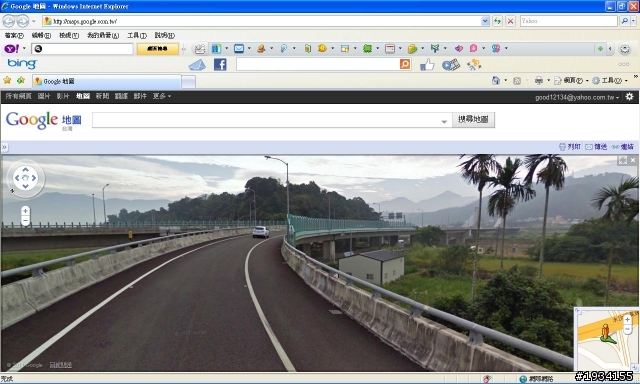Open the Google Maps search box dropdown arrow
The image size is (640, 384).
pos(444,121)
